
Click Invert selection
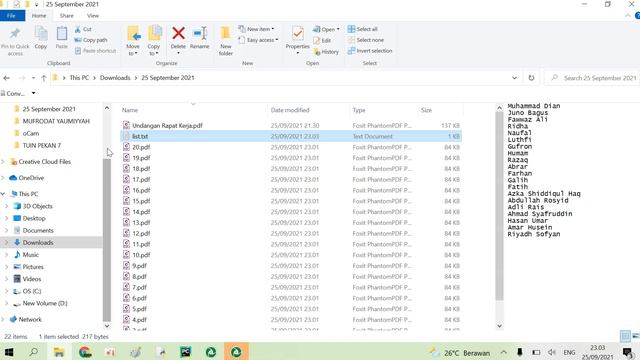click(370, 51)
